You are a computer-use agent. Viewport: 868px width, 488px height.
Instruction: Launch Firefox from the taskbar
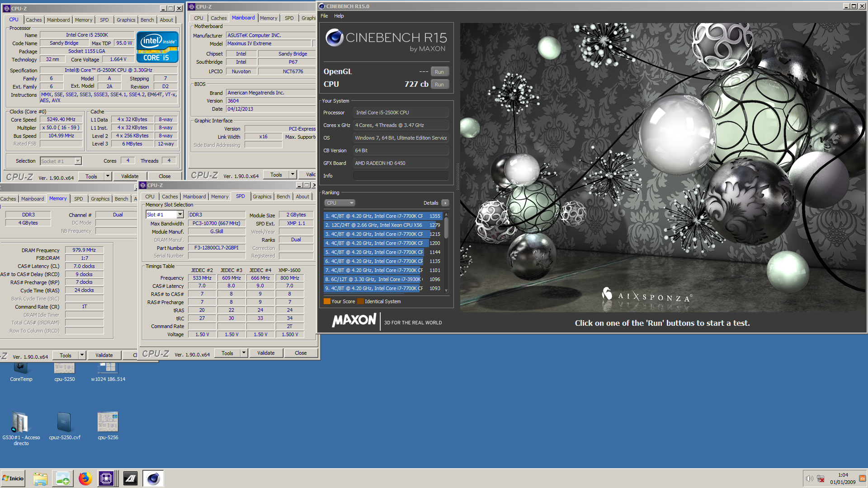[85, 479]
